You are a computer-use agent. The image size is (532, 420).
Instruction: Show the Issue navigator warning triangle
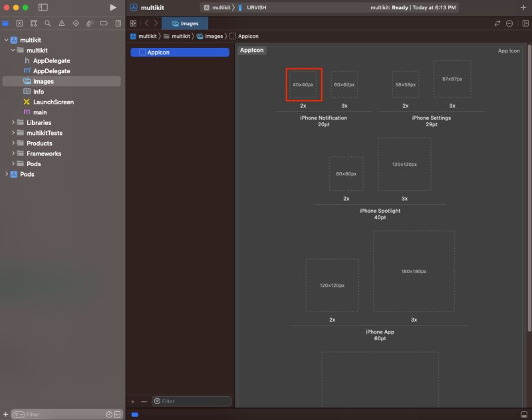61,23
